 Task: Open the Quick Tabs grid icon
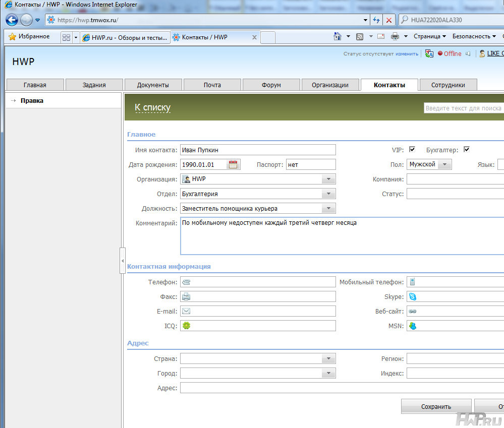tap(66, 37)
